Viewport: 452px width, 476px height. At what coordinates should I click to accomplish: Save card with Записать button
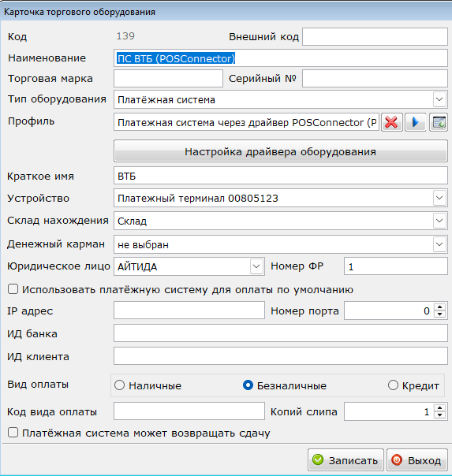[346, 460]
